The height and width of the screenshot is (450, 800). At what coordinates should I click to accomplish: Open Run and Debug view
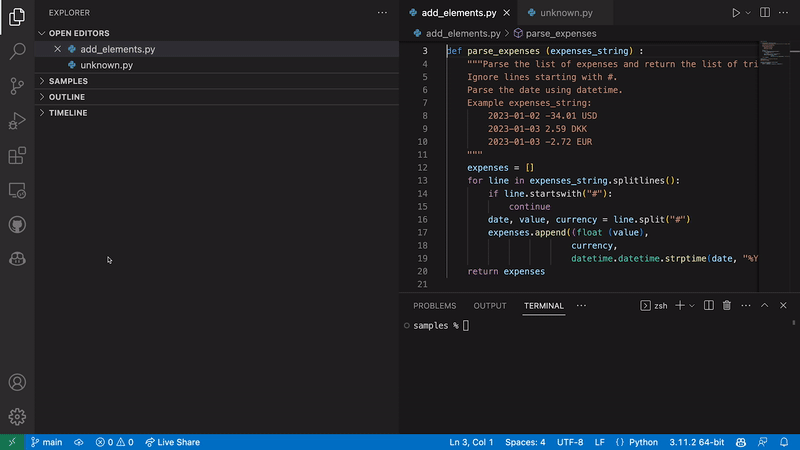17,121
